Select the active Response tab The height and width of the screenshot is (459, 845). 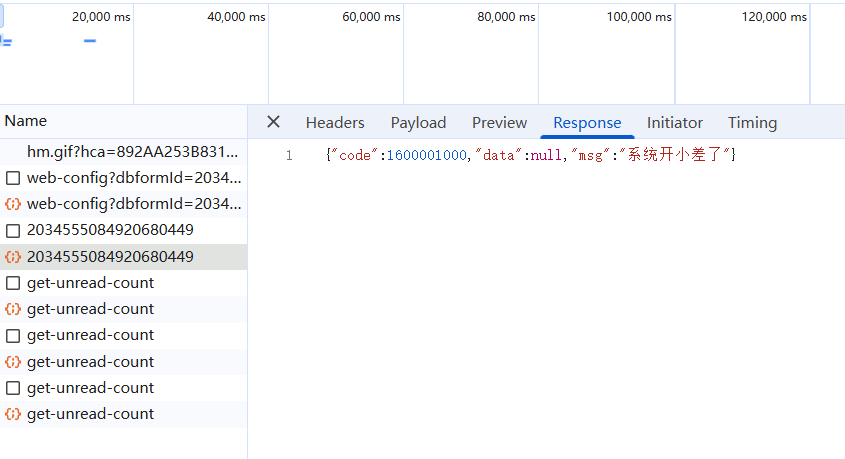click(587, 123)
